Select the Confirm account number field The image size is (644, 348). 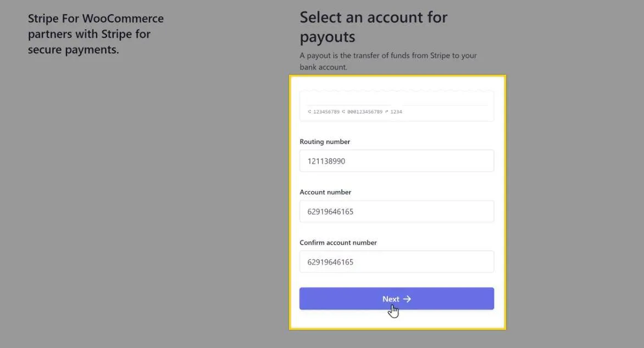396,262
